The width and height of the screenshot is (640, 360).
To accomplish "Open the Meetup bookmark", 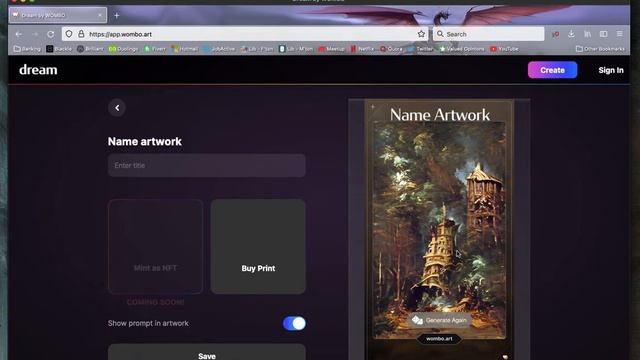I will [331, 49].
